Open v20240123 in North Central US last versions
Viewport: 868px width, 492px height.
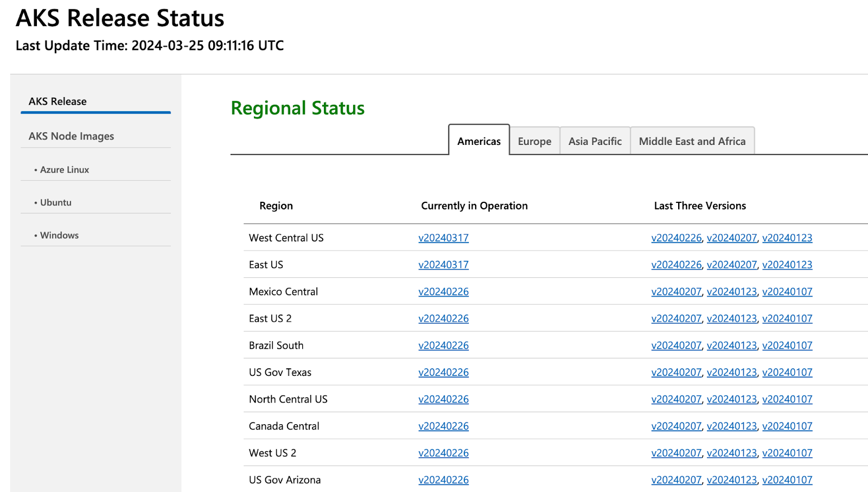[x=732, y=399]
